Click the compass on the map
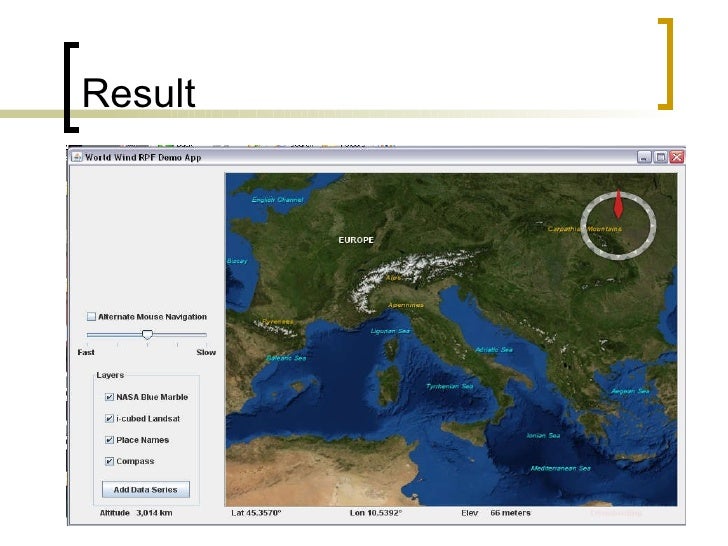This screenshot has height=546, width=728. [618, 226]
